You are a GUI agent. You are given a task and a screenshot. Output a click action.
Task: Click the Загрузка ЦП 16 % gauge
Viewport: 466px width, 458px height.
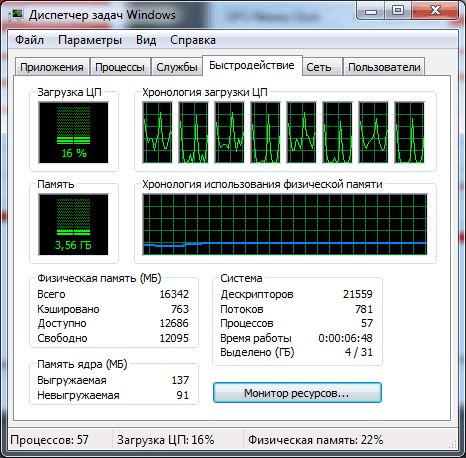(x=73, y=133)
